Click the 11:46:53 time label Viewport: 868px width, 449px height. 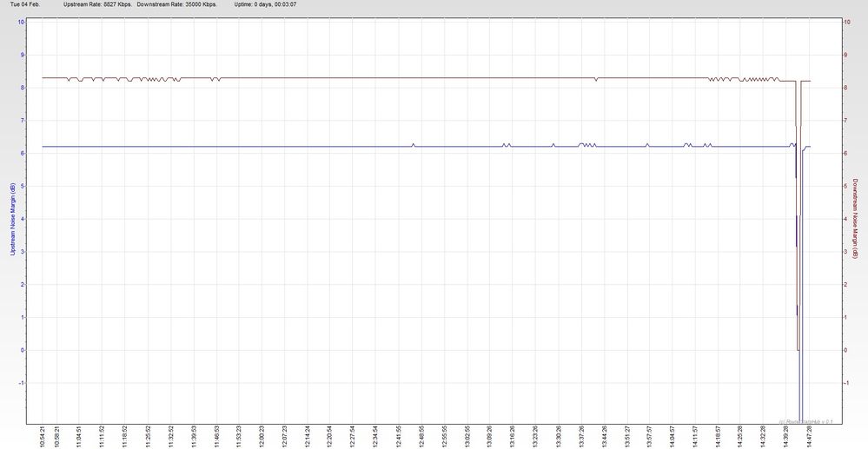pos(217,437)
